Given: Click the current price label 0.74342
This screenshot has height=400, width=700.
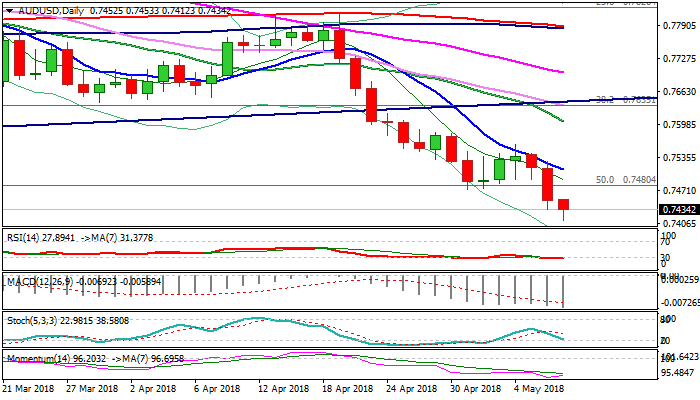Looking at the screenshot, I should [x=679, y=210].
